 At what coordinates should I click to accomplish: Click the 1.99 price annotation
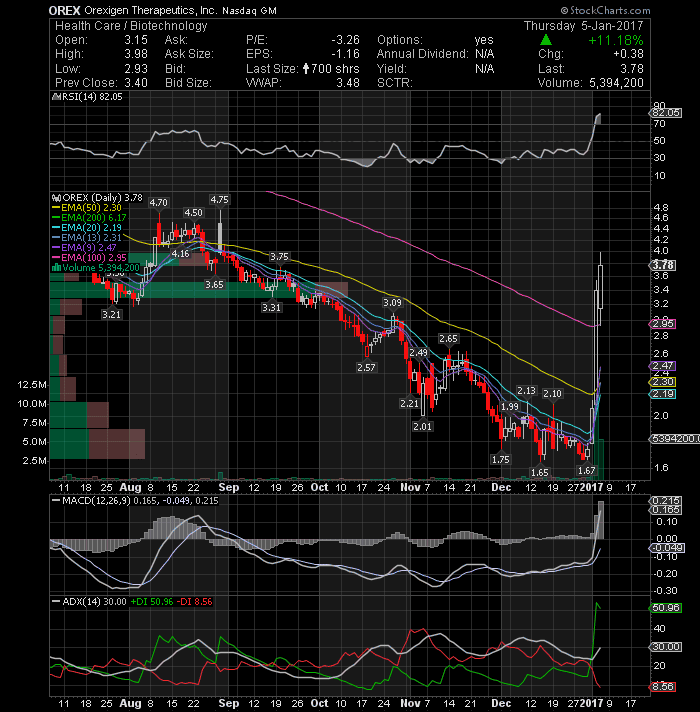coord(510,407)
